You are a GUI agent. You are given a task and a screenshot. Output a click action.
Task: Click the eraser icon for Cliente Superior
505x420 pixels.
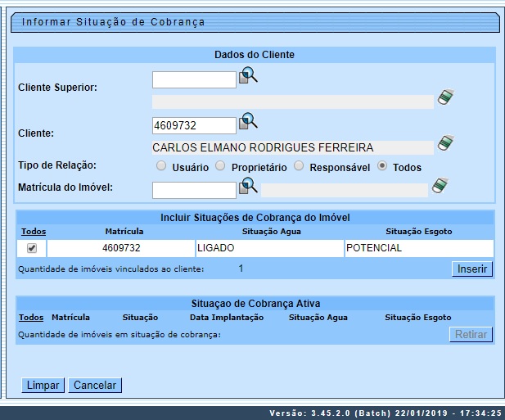click(444, 97)
